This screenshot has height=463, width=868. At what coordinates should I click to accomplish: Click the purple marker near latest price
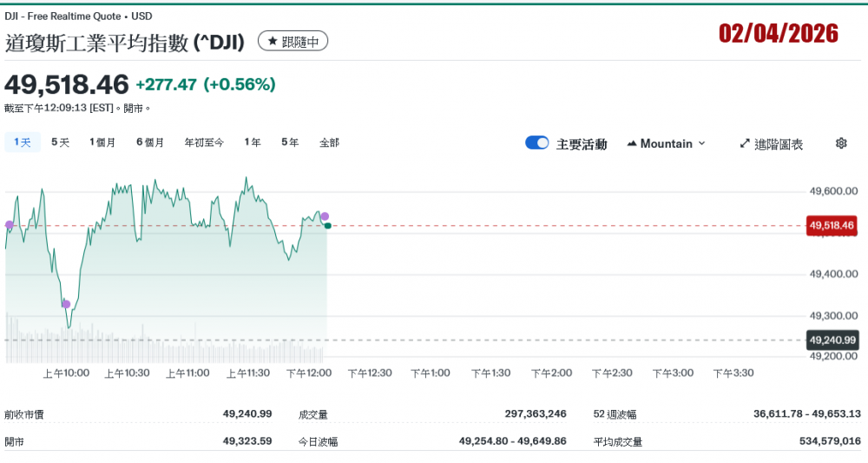tap(325, 216)
